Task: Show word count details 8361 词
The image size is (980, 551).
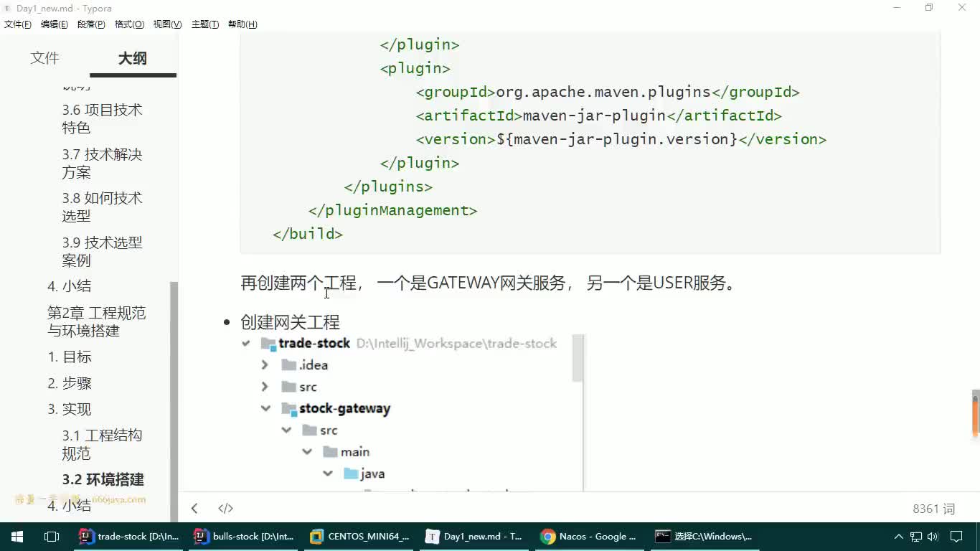Action: pyautogui.click(x=934, y=509)
